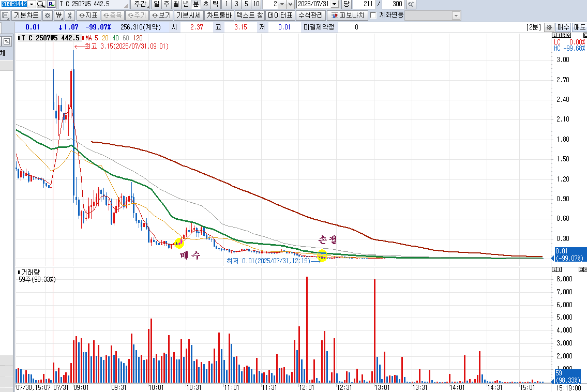Screen dimensions: 587x392
Task: Open the symbol code dropdown arrow
Action: 32,4
